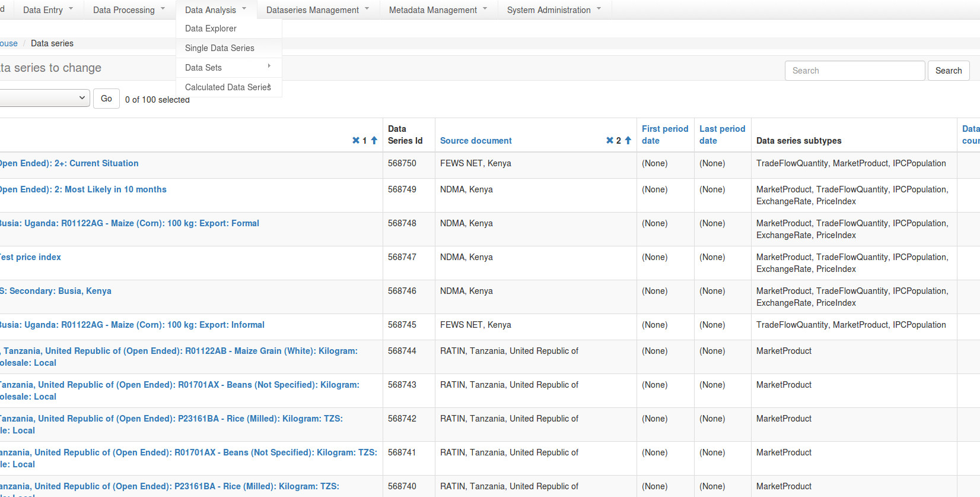Open Maize Grain (White) Kilogram series link
980x497 pixels.
179,357
